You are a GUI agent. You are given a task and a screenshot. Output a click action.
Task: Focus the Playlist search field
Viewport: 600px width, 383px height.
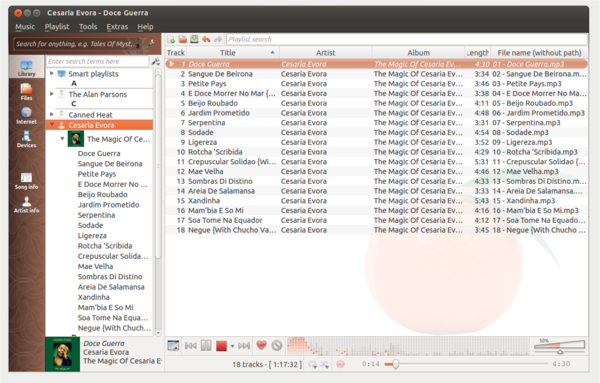pos(407,39)
